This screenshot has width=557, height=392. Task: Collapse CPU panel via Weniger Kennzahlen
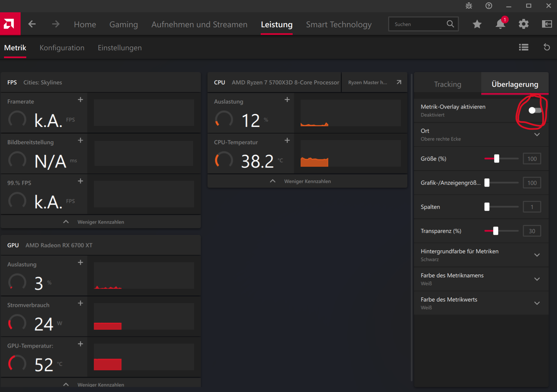click(x=307, y=181)
